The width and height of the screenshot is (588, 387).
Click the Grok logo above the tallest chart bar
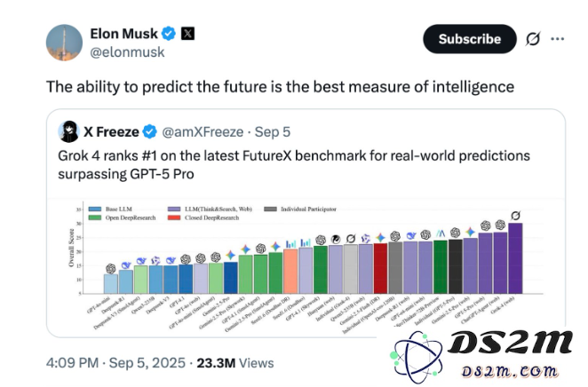[x=515, y=216]
